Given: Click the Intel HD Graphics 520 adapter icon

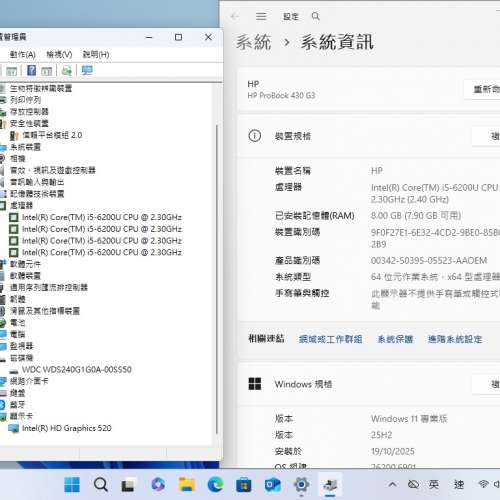Looking at the screenshot, I should click(14, 428).
